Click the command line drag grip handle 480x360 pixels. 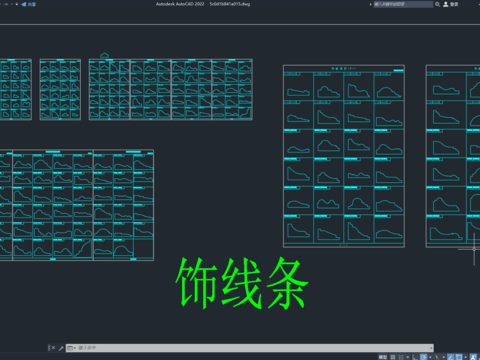(x=49, y=348)
